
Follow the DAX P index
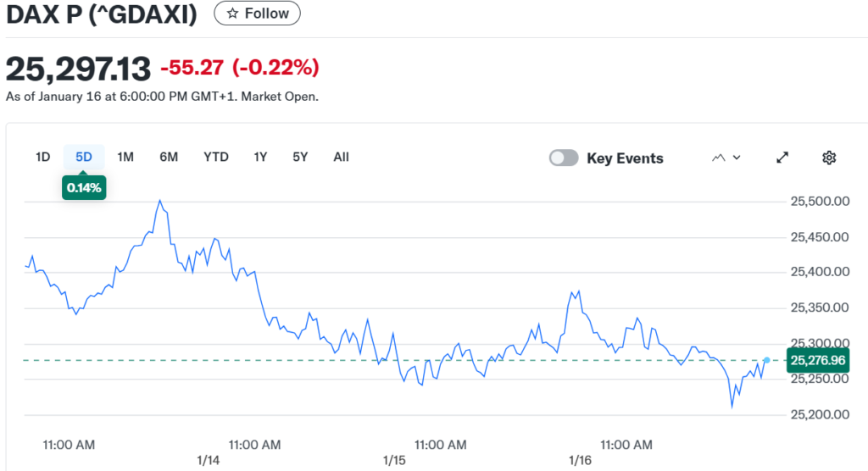pos(257,14)
